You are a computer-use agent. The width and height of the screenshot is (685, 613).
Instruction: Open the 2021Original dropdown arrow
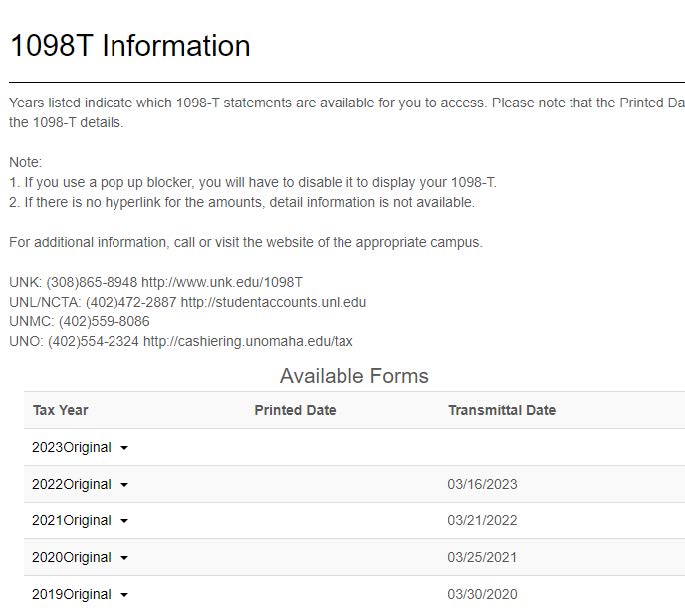point(124,521)
